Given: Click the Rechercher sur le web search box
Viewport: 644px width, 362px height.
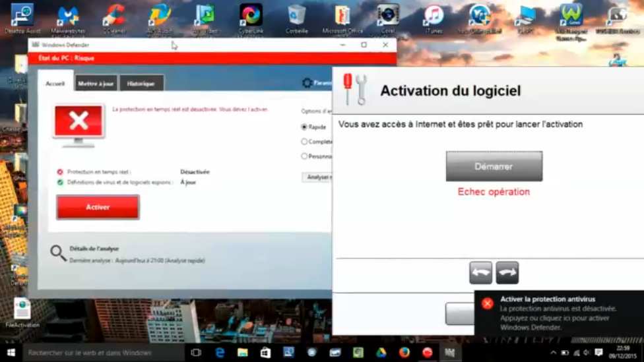Looking at the screenshot, I should [x=104, y=353].
